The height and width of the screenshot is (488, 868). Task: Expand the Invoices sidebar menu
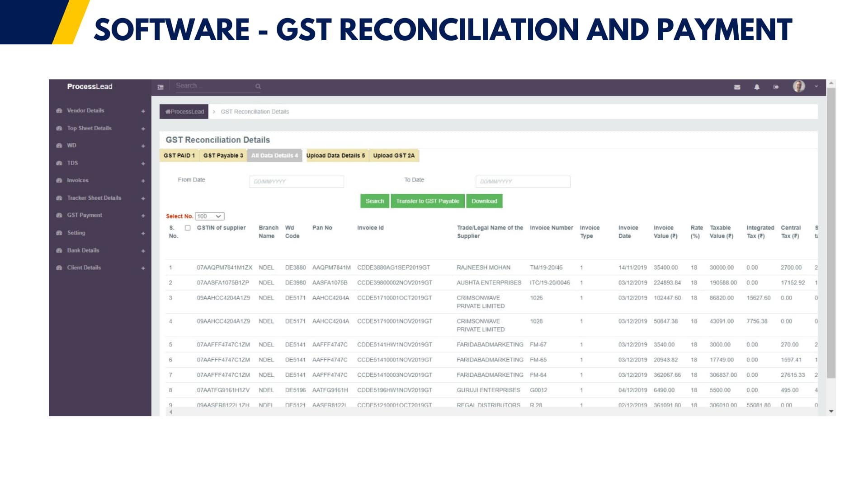point(143,181)
